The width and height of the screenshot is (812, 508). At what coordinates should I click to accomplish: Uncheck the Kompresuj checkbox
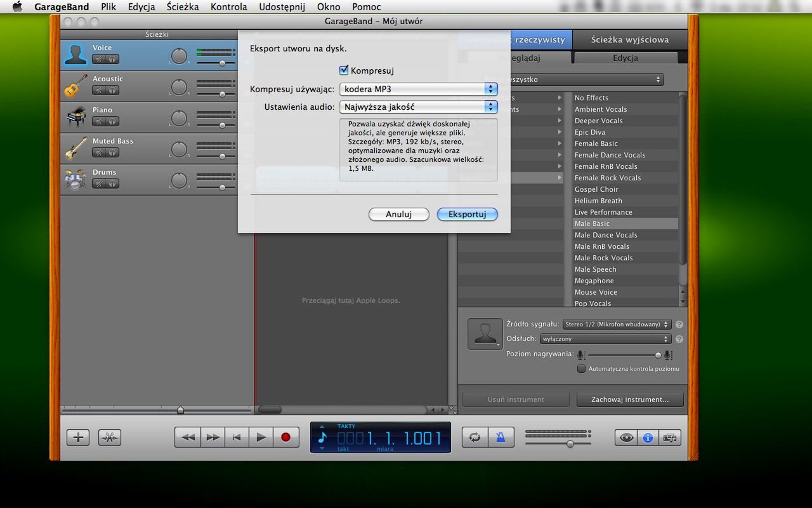pyautogui.click(x=344, y=70)
